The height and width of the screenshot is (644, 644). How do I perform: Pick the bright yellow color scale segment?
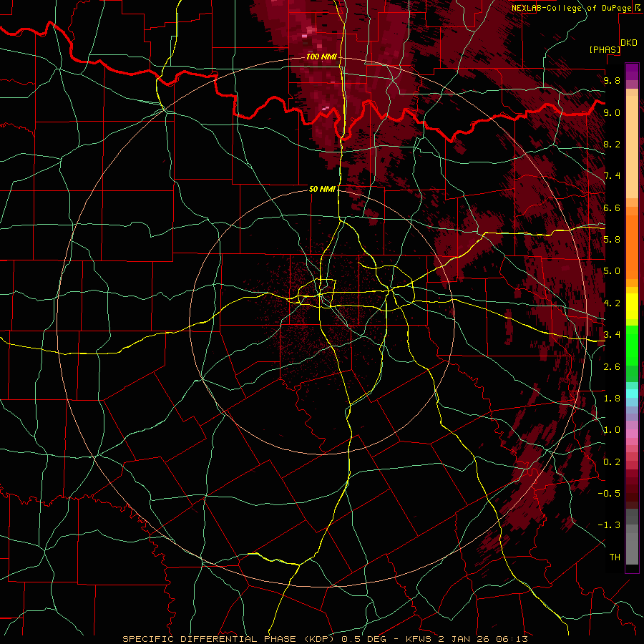(632, 306)
